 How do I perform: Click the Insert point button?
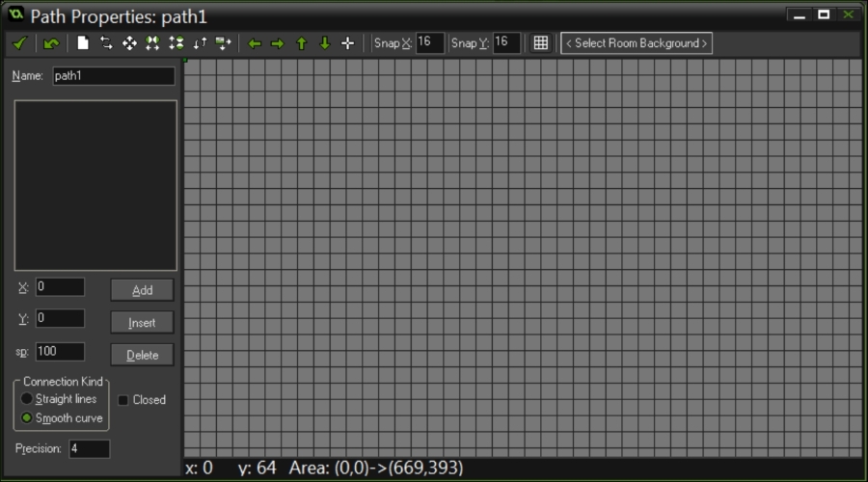click(143, 322)
